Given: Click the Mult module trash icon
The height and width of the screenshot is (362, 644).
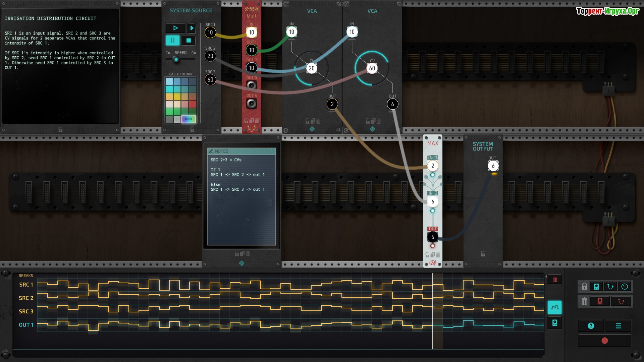Looking at the screenshot, I should pyautogui.click(x=257, y=121).
